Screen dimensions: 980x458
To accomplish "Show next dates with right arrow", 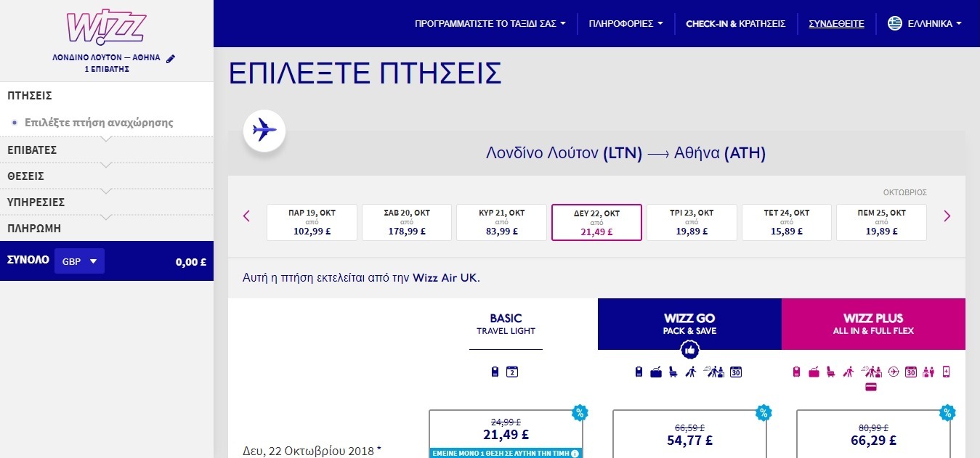I will point(947,216).
